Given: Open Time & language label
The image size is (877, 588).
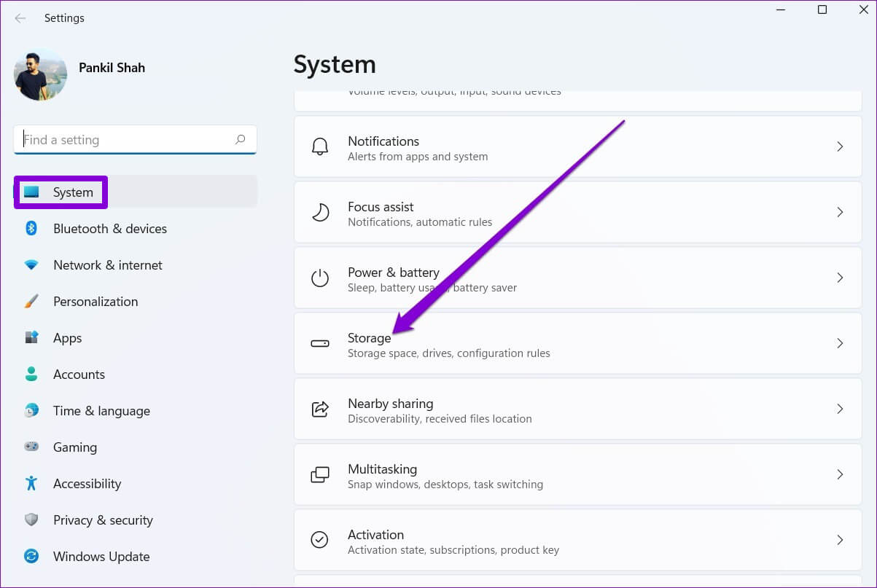Looking at the screenshot, I should pyautogui.click(x=101, y=411).
